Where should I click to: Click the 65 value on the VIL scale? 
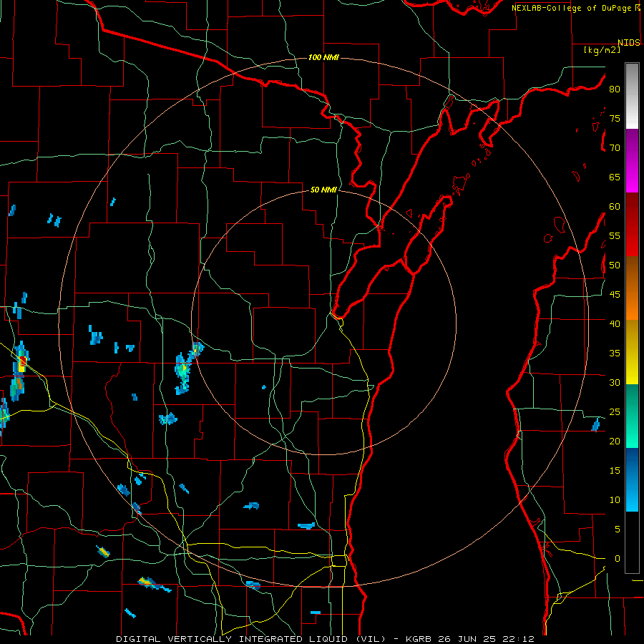coord(615,177)
